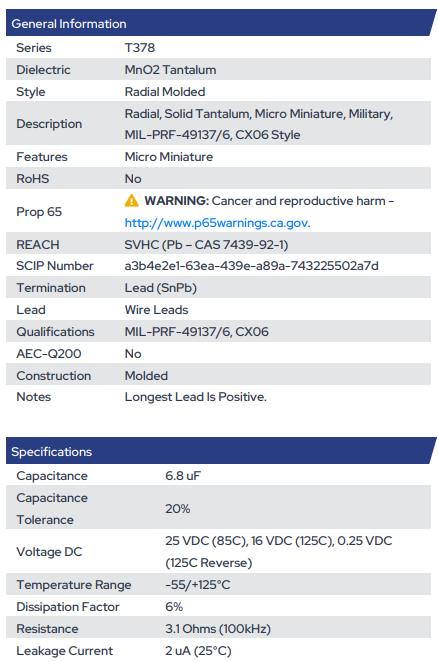This screenshot has width=438, height=662.
Task: Open the p65warnings.ca.gov link
Action: point(217,223)
